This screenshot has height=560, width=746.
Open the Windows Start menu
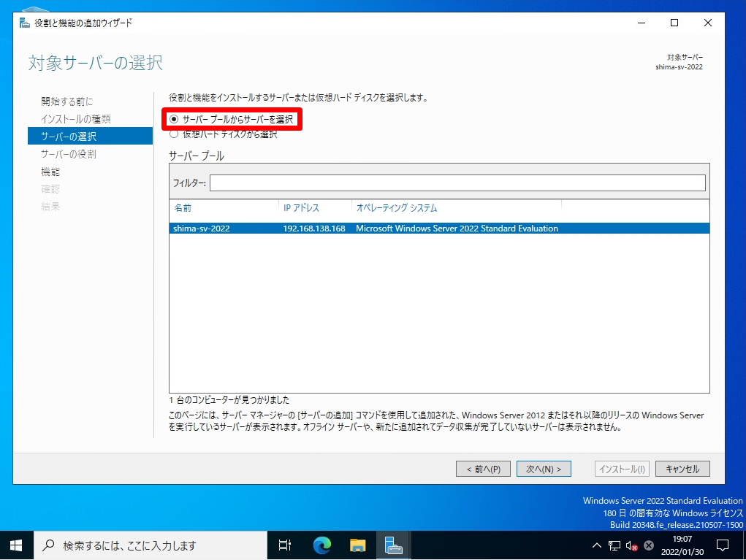[16, 545]
